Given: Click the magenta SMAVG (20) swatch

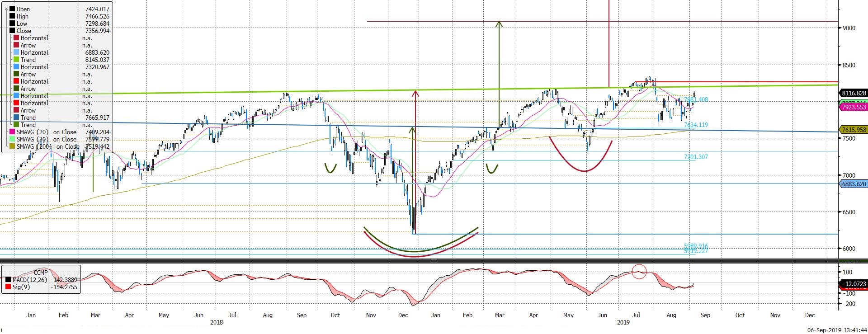Looking at the screenshot, I should [12, 132].
